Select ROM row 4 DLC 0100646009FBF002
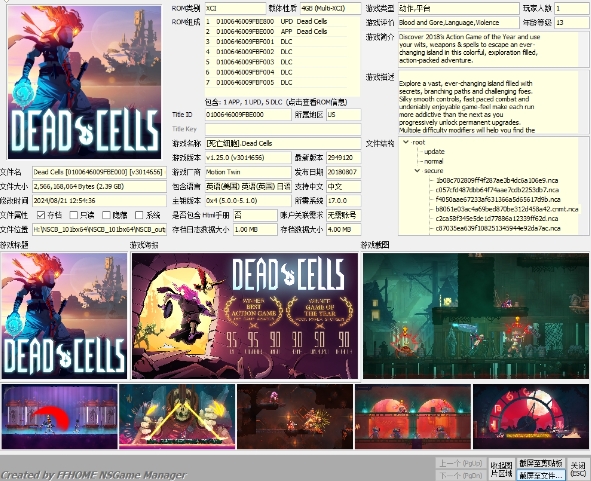591x481 pixels. coord(276,52)
